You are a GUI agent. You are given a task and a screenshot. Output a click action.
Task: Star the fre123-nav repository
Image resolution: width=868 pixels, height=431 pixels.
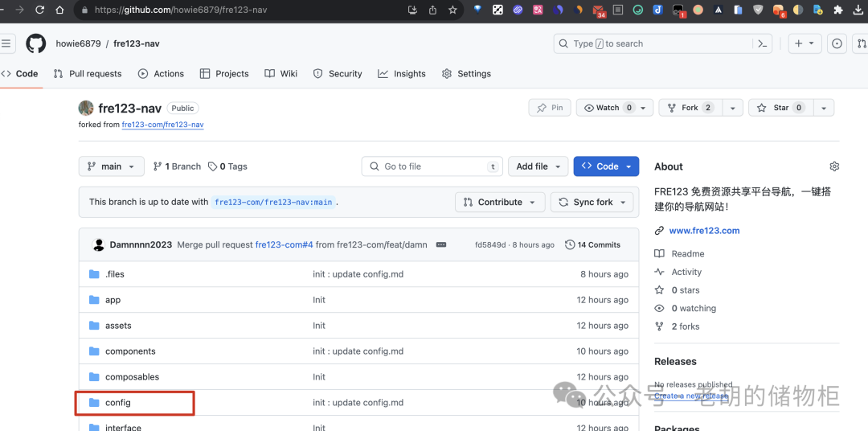point(781,108)
